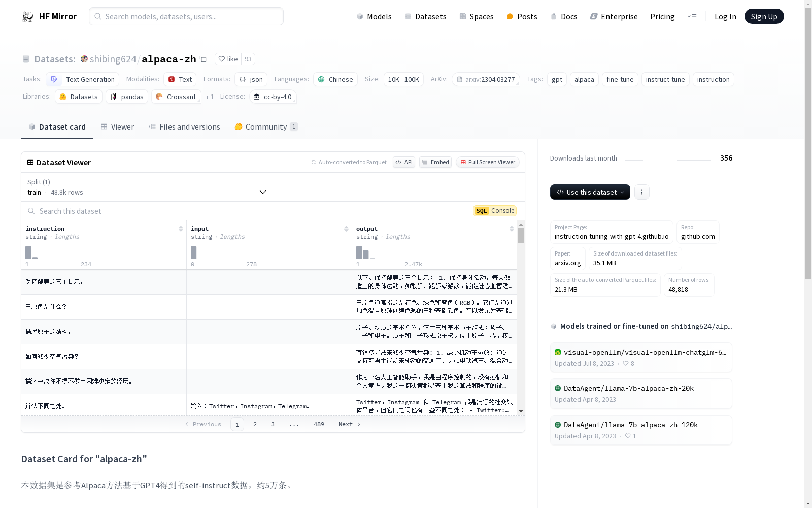The height and width of the screenshot is (508, 812).
Task: Sort the input column
Action: click(346, 229)
